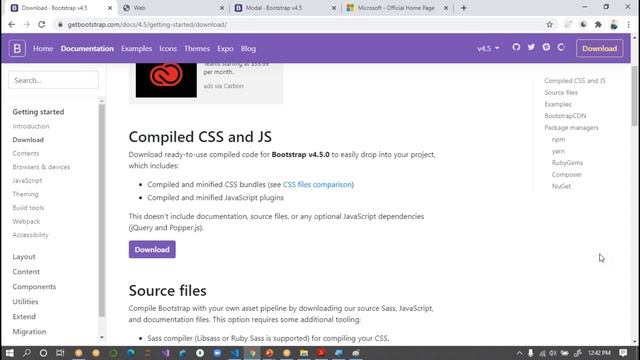Click the Bootstrap B logo
Image resolution: width=640 pixels, height=360 pixels.
17,48
